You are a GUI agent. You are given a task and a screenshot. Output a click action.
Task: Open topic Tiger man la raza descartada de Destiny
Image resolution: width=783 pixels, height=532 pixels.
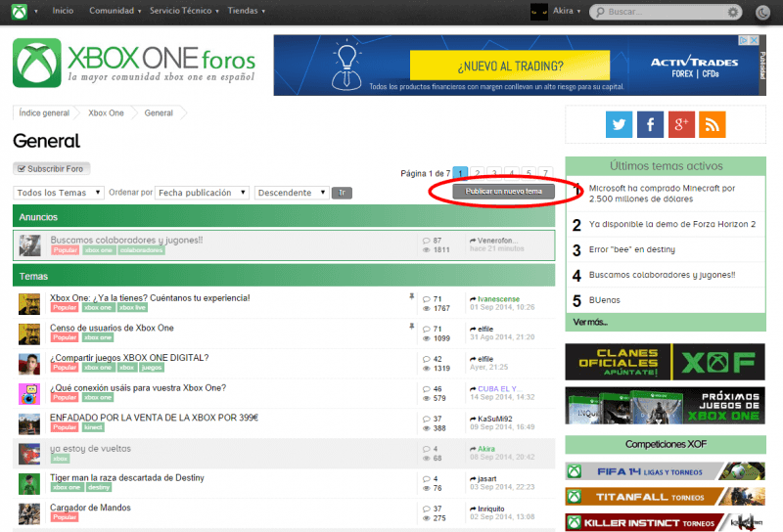(x=127, y=477)
